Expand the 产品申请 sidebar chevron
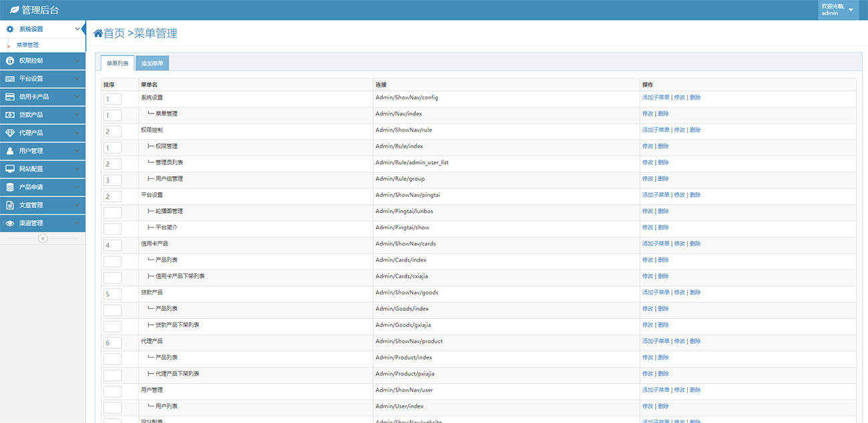Viewport: 868px width, 423px height. pos(77,187)
